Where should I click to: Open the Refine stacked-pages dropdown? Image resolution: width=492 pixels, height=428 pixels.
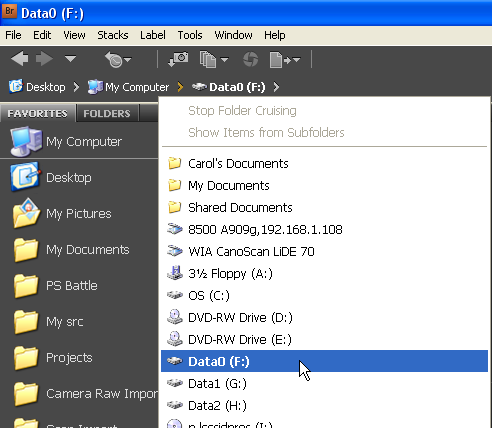(214, 60)
